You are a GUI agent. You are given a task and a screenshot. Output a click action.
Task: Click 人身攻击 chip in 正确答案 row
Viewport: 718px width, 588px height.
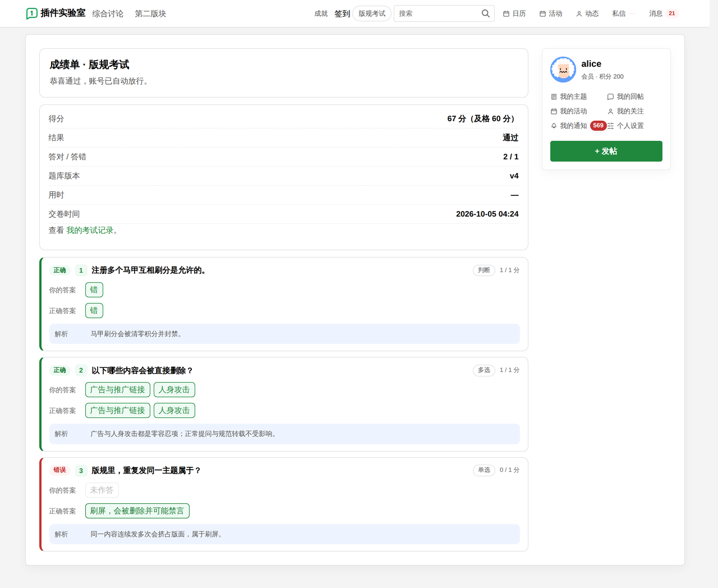point(174,411)
